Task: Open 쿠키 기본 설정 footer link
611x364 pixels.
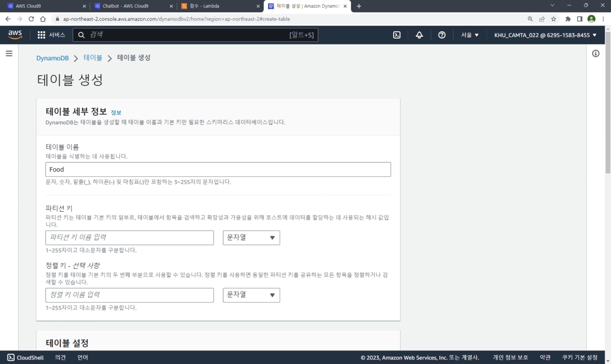Action: coord(580,357)
